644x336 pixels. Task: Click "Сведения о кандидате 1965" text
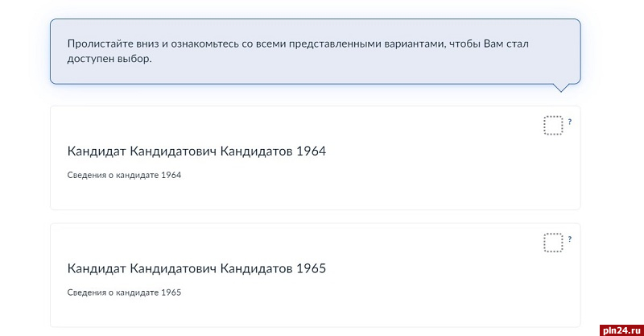coord(124,292)
